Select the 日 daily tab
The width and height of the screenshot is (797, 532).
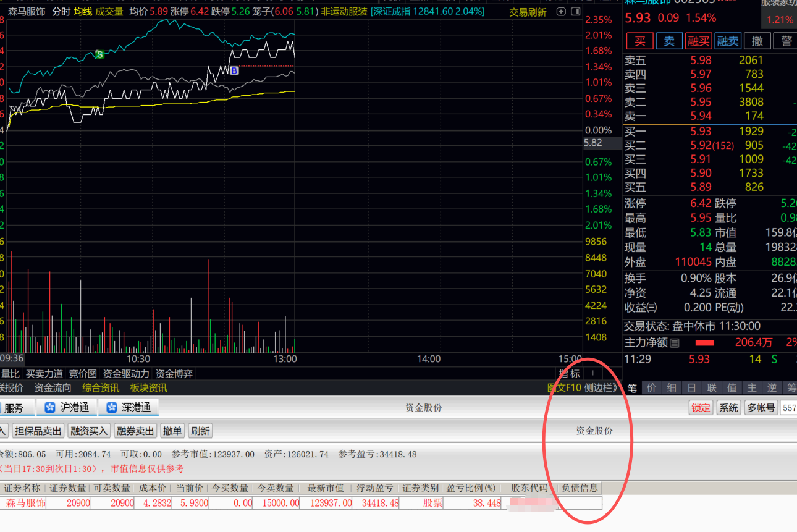[691, 388]
